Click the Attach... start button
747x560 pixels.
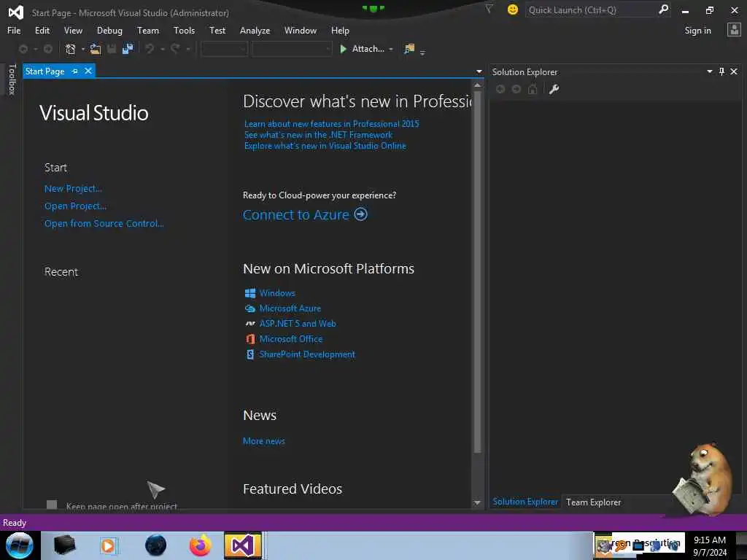coord(362,49)
